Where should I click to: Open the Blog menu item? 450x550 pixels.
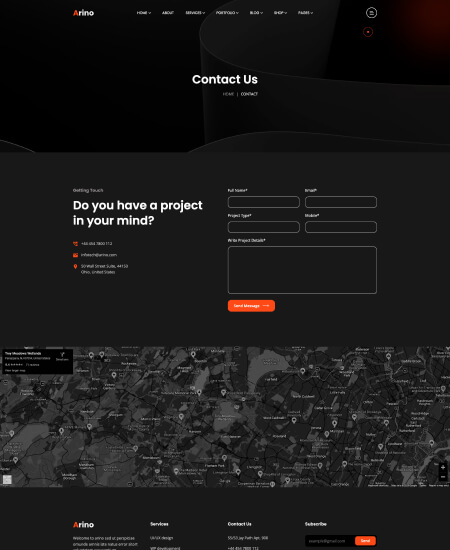(256, 13)
